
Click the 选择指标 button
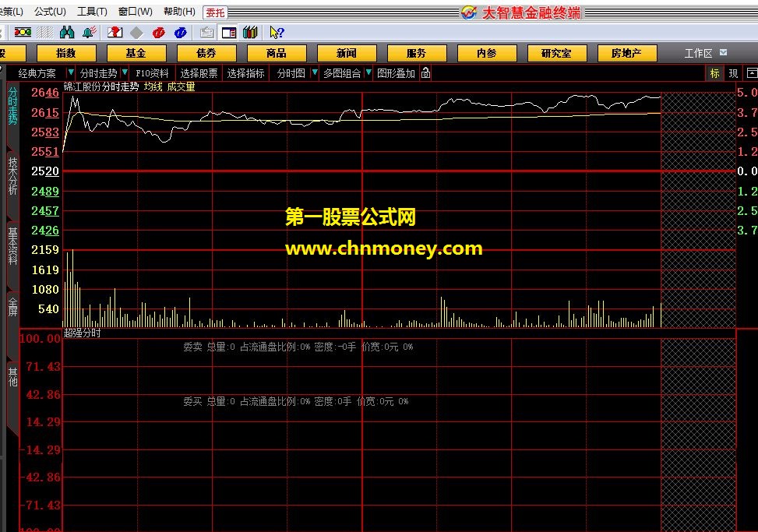(245, 73)
